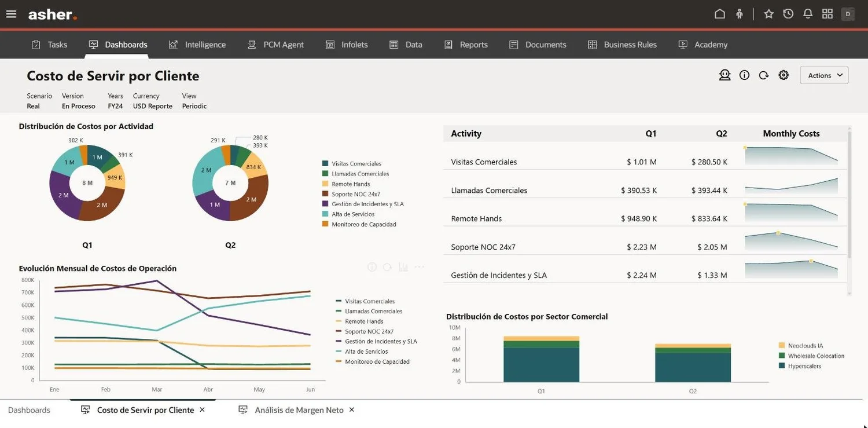Click the Version value En Proceso
The width and height of the screenshot is (868, 428).
(x=79, y=106)
